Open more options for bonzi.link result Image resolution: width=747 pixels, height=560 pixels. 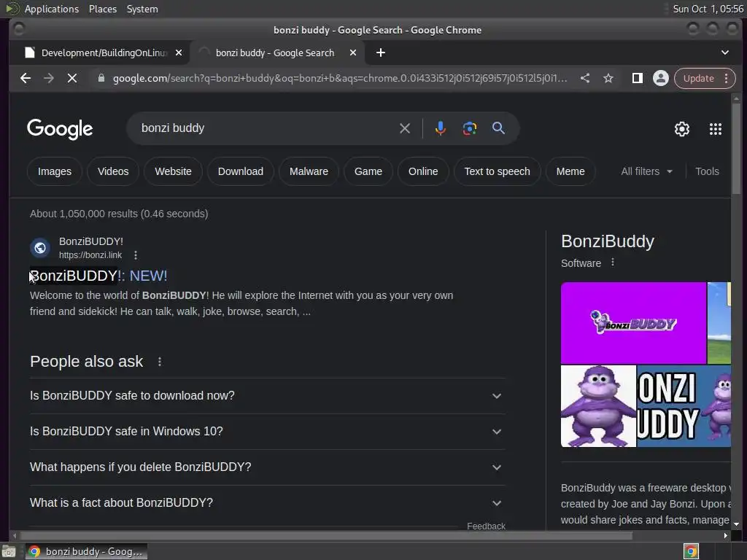(136, 255)
